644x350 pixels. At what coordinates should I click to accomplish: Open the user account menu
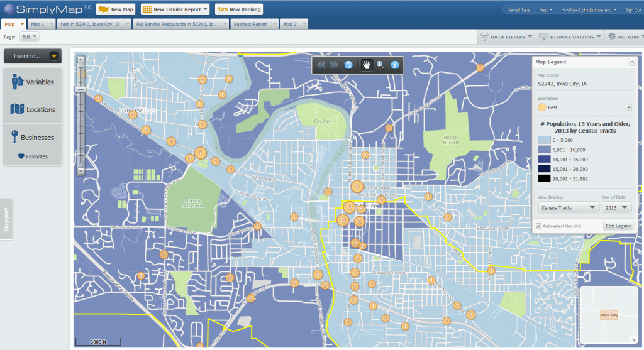588,10
